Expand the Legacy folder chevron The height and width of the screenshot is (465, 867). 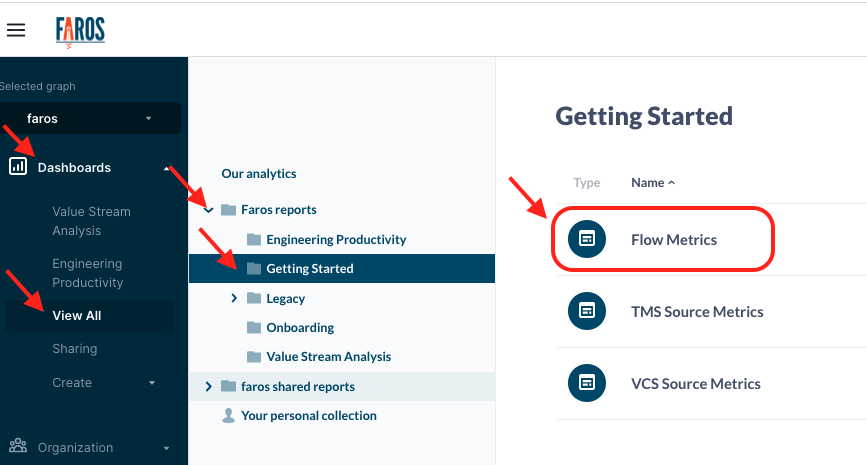click(x=234, y=298)
